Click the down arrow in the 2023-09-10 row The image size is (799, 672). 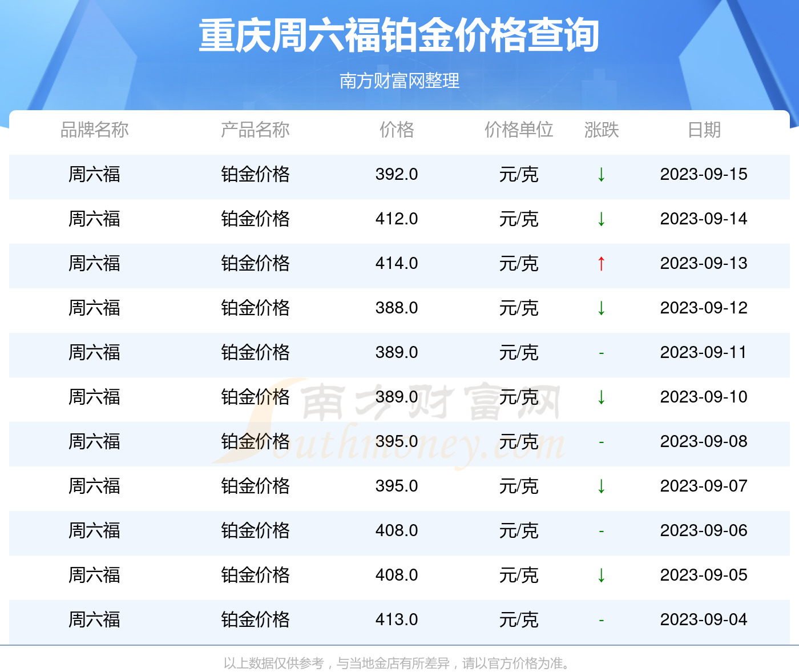pyautogui.click(x=601, y=397)
